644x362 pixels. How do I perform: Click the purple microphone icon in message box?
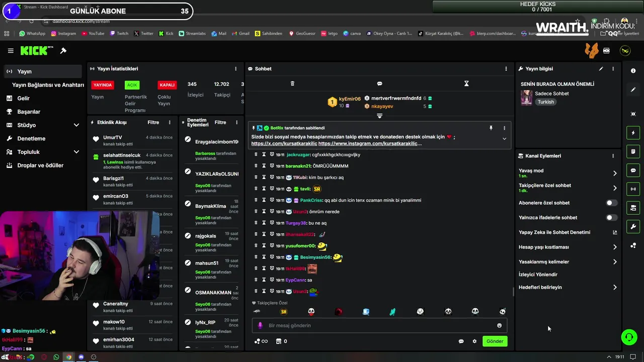[260, 326]
